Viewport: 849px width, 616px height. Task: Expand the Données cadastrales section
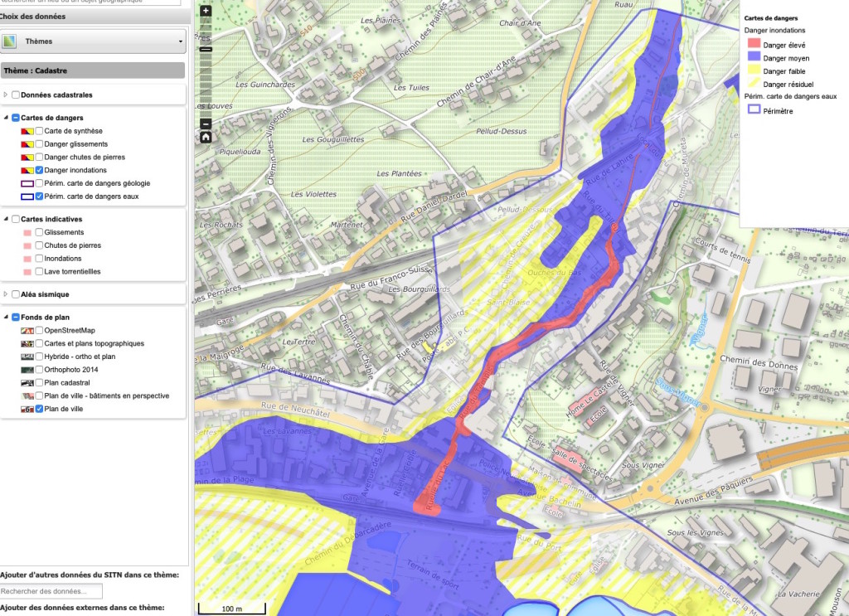click(5, 95)
